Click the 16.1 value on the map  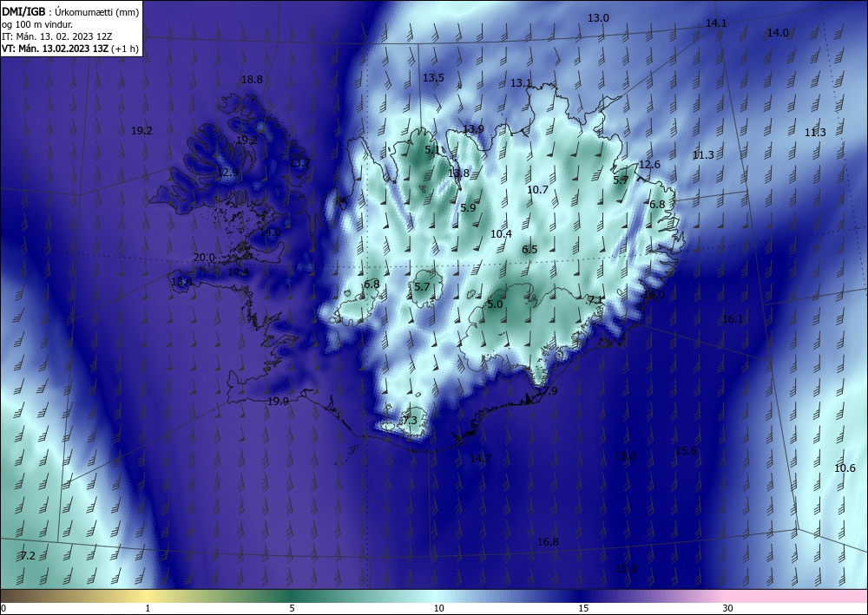pos(733,318)
